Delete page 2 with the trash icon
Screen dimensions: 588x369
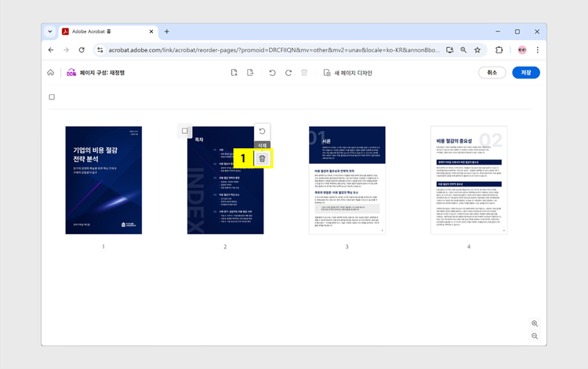click(x=262, y=158)
